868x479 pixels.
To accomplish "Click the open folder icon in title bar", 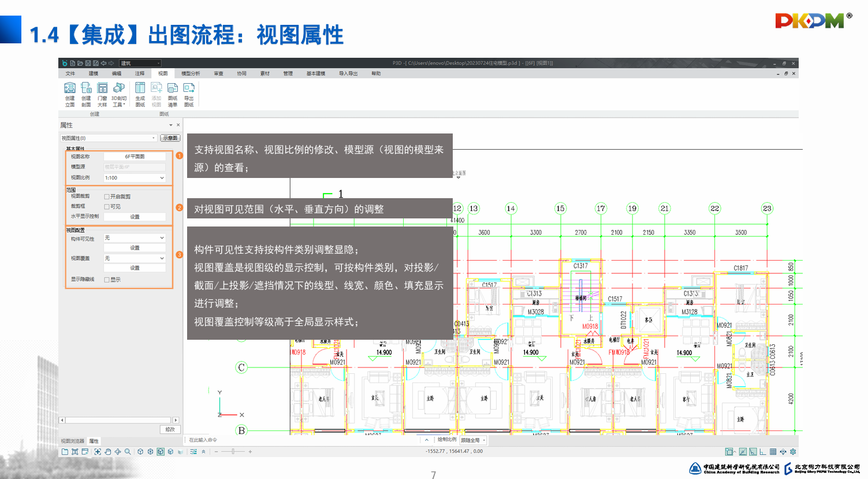I will (80, 63).
